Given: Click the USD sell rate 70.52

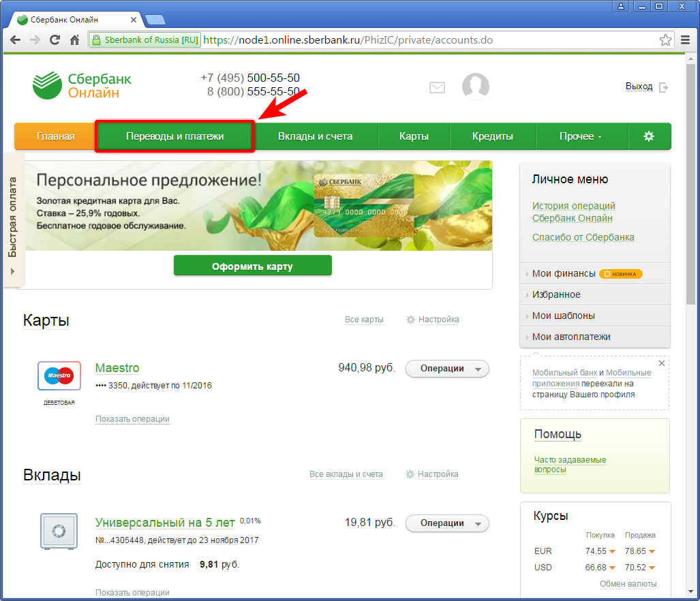Looking at the screenshot, I should point(635,568).
